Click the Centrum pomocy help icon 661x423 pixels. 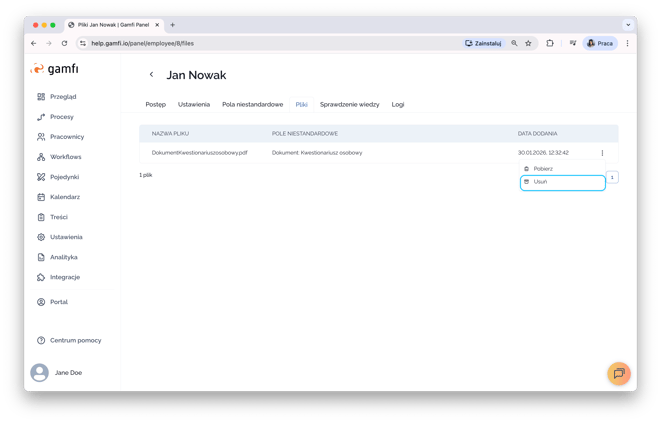pos(41,340)
